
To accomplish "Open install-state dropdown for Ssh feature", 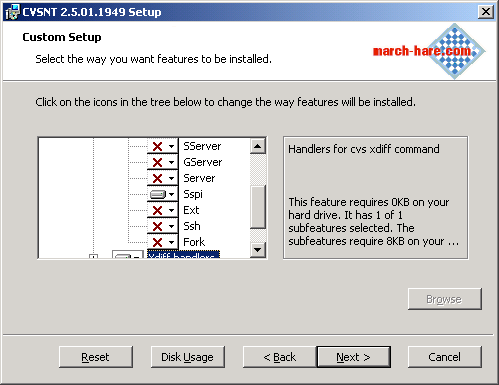I will click(x=163, y=226).
